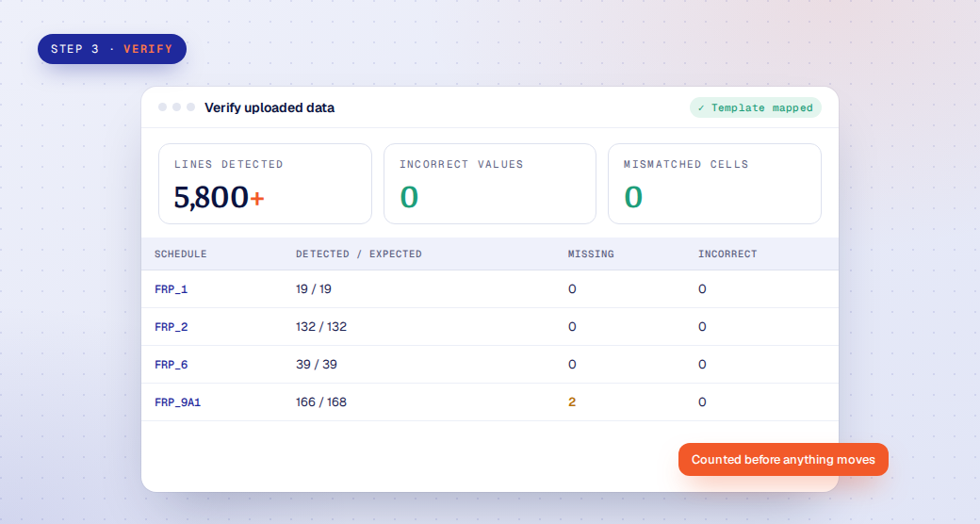This screenshot has width=980, height=524.
Task: Click the incorrect count for FRP_2
Action: 703,326
